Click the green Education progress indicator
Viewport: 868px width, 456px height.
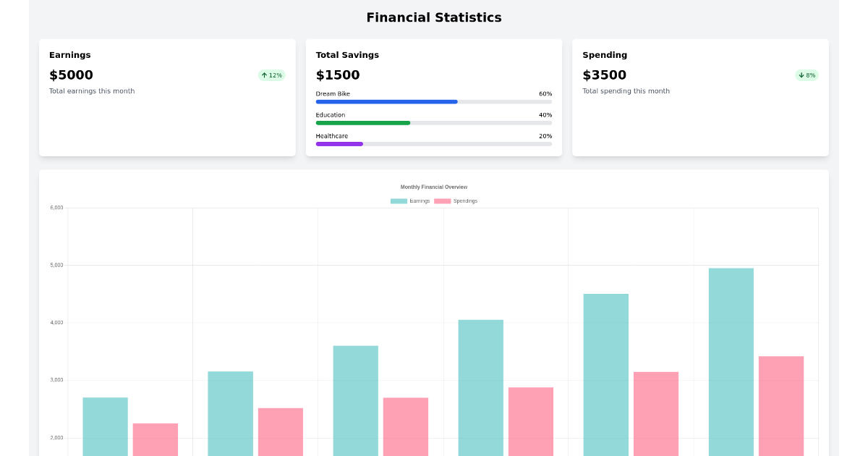(x=362, y=123)
